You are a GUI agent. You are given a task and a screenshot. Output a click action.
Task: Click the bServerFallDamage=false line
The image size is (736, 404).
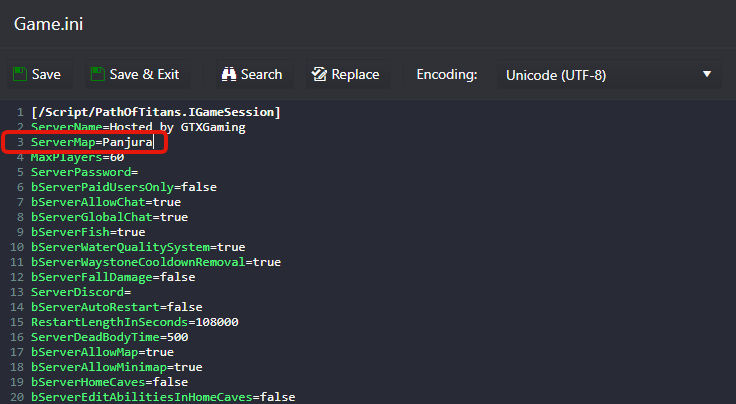(x=113, y=277)
